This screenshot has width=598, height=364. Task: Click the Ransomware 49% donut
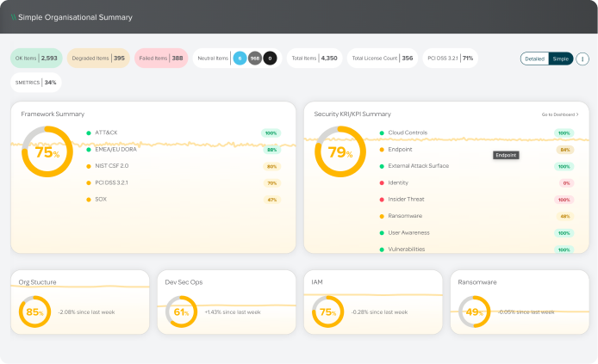click(474, 312)
